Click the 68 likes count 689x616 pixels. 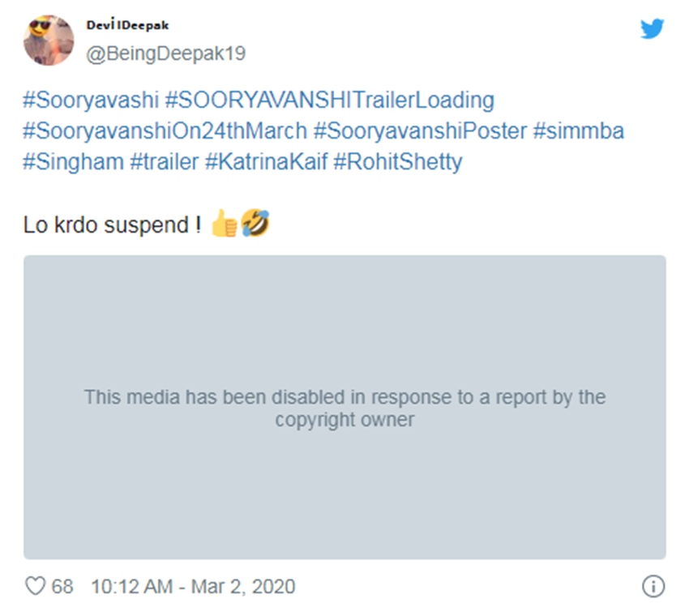tap(62, 586)
